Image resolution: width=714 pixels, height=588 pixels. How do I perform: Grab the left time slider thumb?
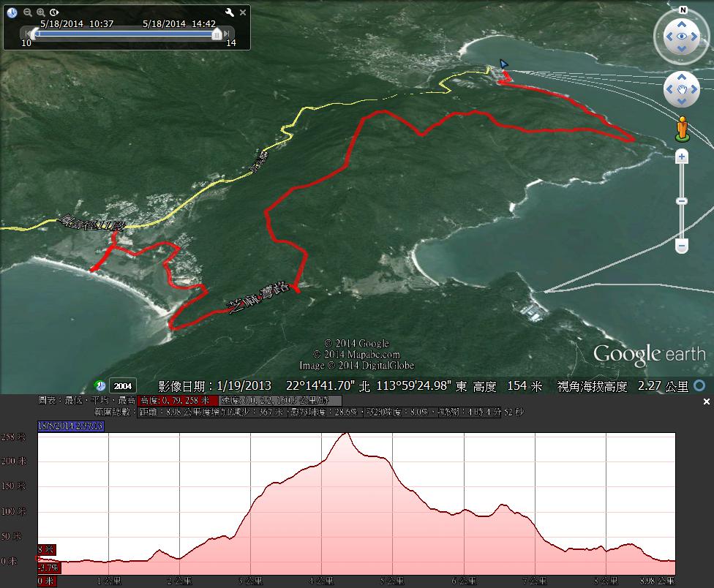click(36, 34)
